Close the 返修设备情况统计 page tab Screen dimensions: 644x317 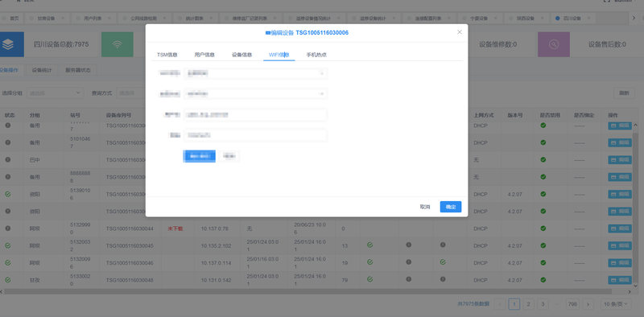click(339, 18)
